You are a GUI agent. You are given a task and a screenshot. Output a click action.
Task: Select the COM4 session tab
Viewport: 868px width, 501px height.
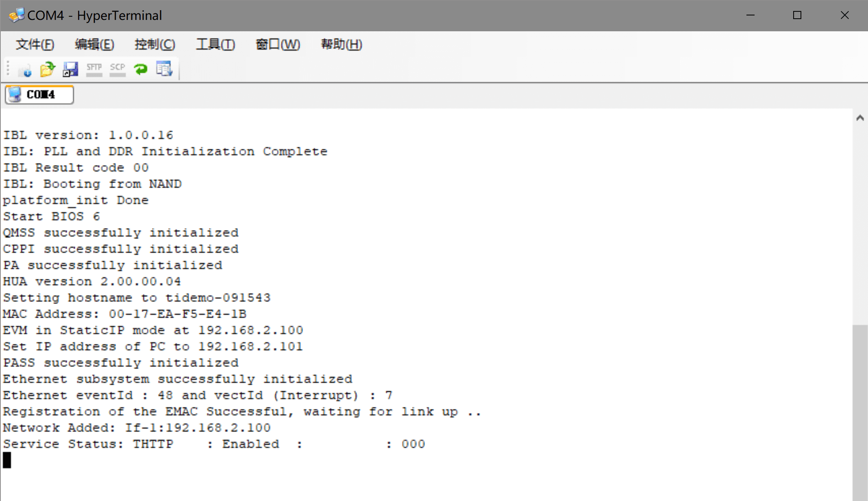pos(39,95)
